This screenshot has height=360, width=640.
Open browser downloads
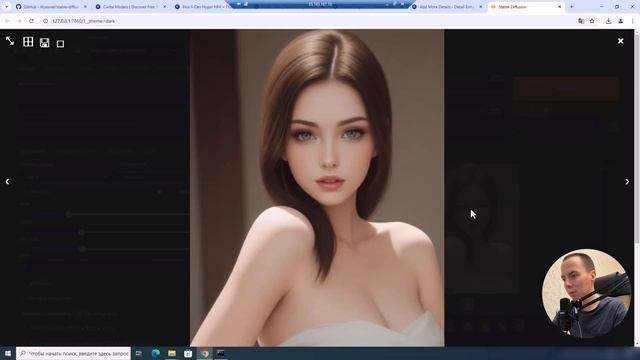click(608, 21)
